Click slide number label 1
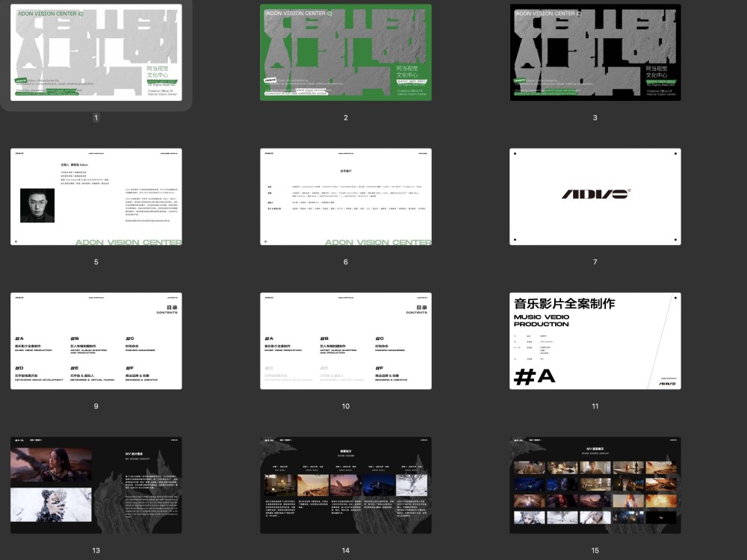747x560 pixels. pos(96,118)
